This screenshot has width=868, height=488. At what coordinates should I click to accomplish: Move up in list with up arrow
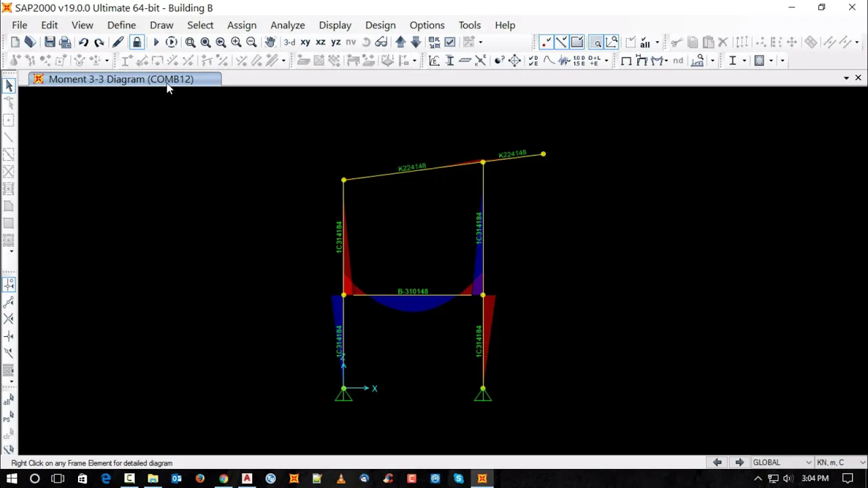point(401,42)
